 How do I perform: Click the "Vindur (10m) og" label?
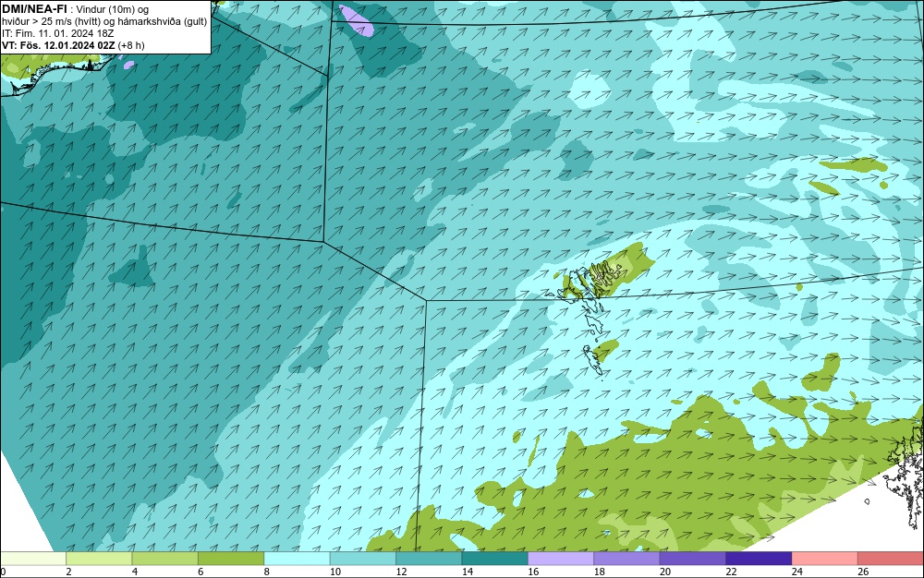click(113, 9)
